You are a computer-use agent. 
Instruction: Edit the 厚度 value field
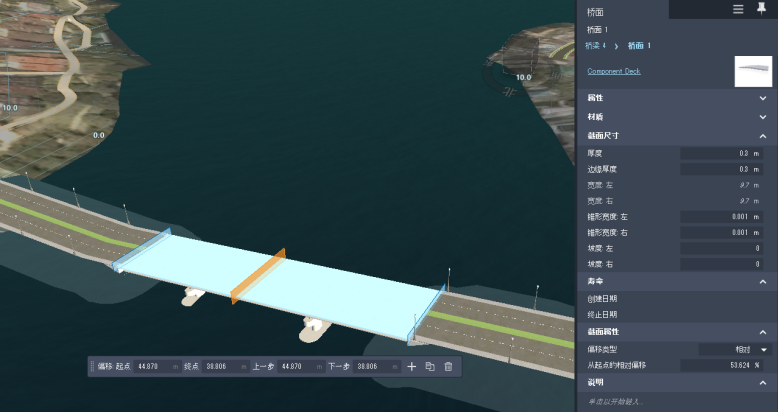tap(721, 153)
